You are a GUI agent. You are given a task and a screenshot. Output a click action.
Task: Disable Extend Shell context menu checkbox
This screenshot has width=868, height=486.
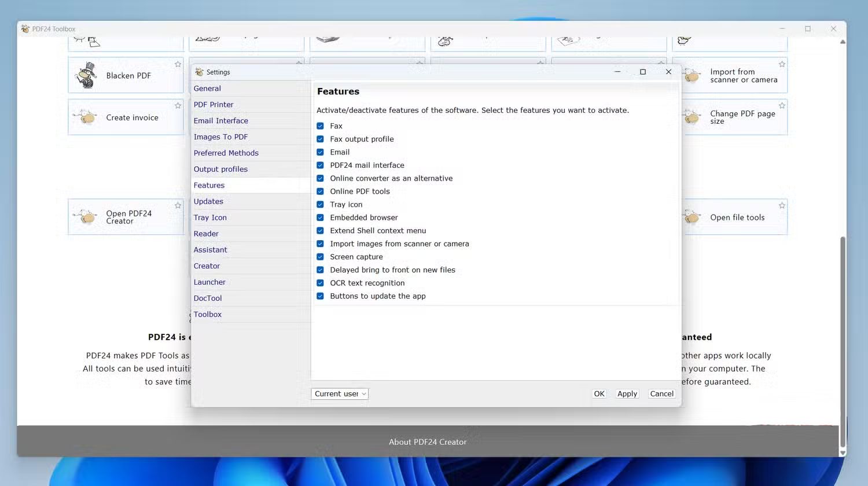pos(320,231)
